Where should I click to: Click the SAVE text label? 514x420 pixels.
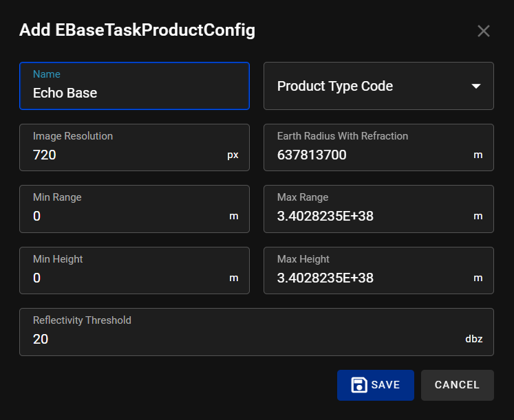(385, 385)
